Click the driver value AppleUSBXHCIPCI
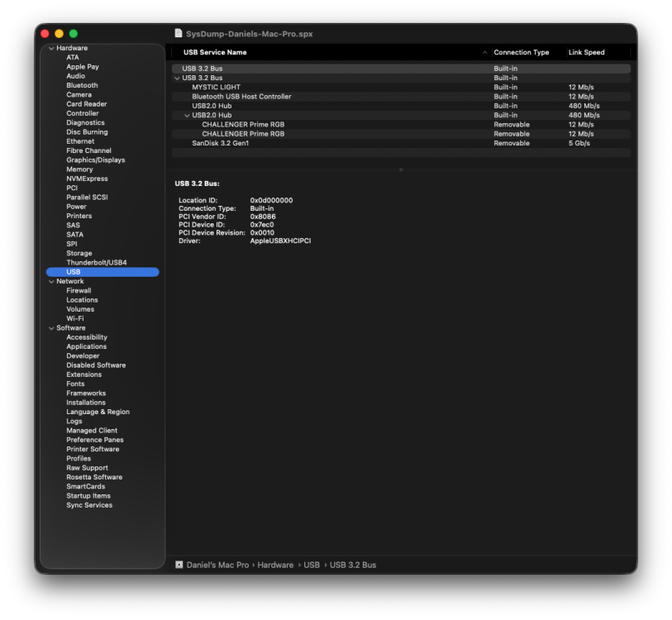672x620 pixels. point(280,241)
